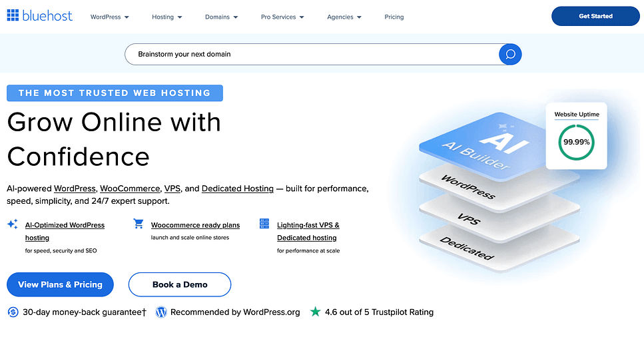The width and height of the screenshot is (644, 339).
Task: Focus the Brainstorm your next domain field
Action: click(x=313, y=54)
